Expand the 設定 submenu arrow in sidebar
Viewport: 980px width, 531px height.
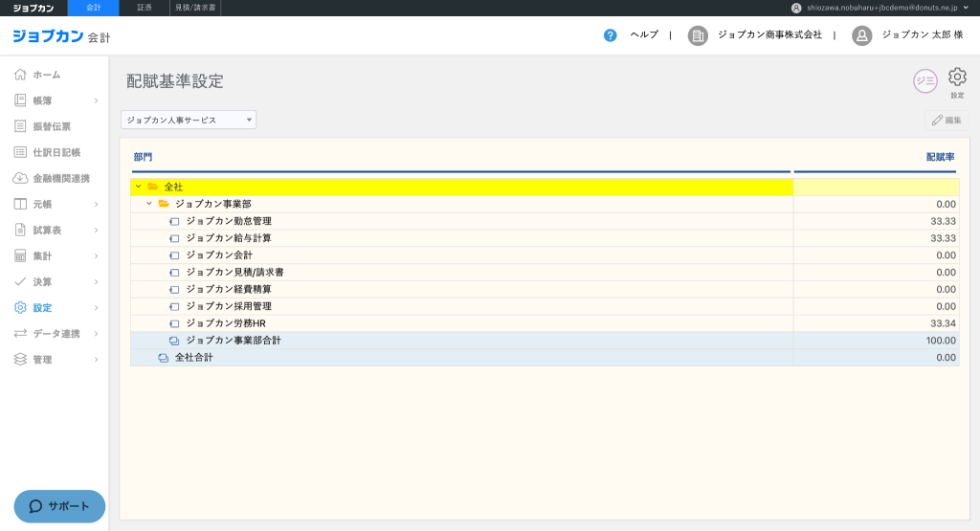point(97,307)
